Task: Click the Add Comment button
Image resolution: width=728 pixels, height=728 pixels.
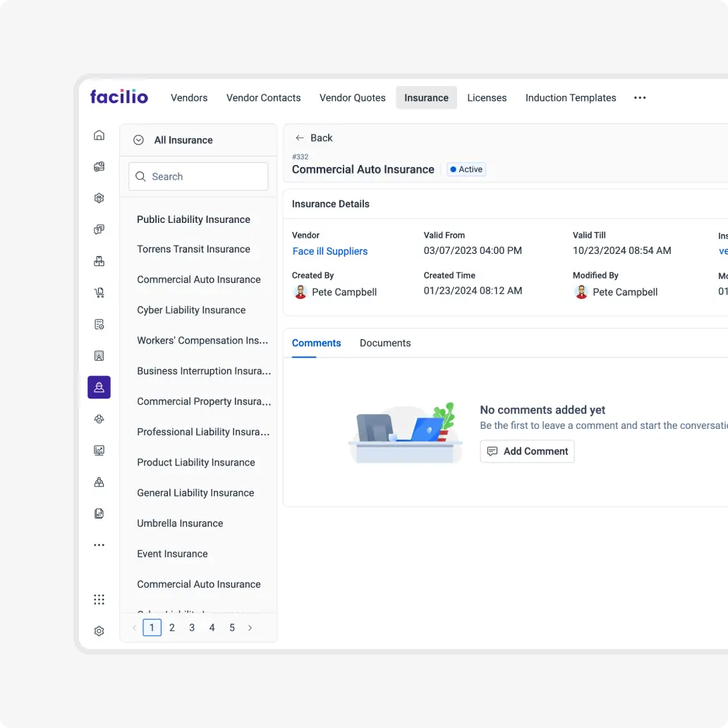Action: [x=527, y=451]
